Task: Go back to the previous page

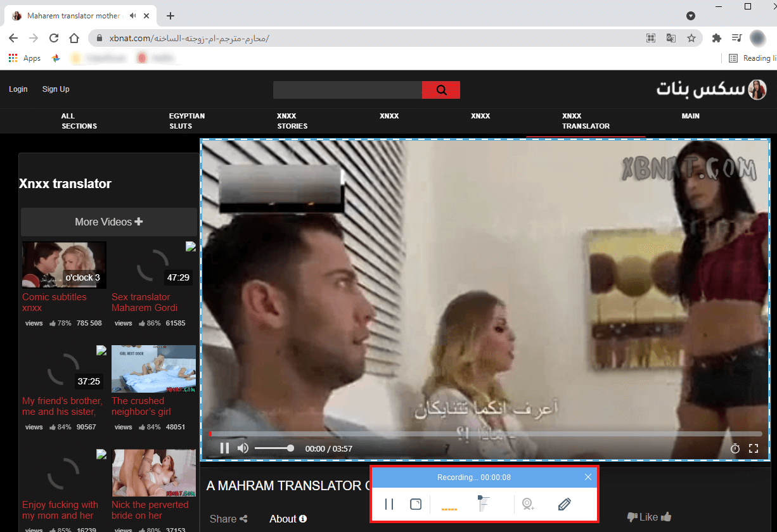Action: [x=13, y=38]
